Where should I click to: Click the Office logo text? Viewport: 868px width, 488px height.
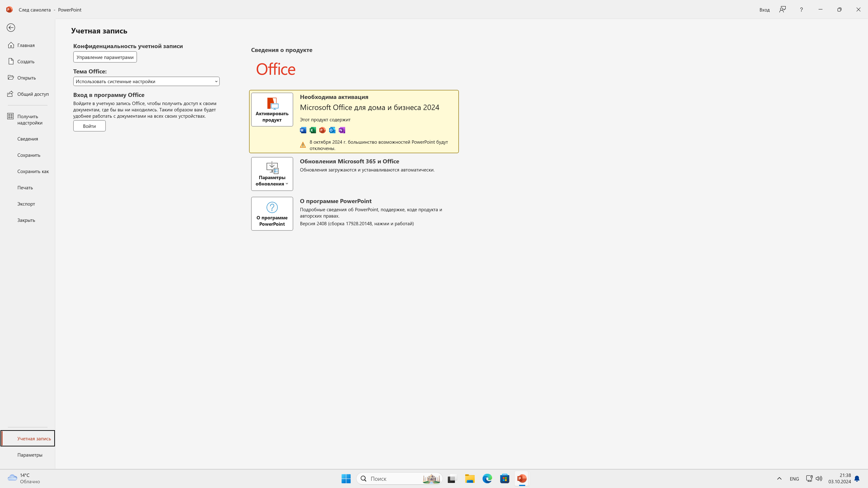click(276, 69)
